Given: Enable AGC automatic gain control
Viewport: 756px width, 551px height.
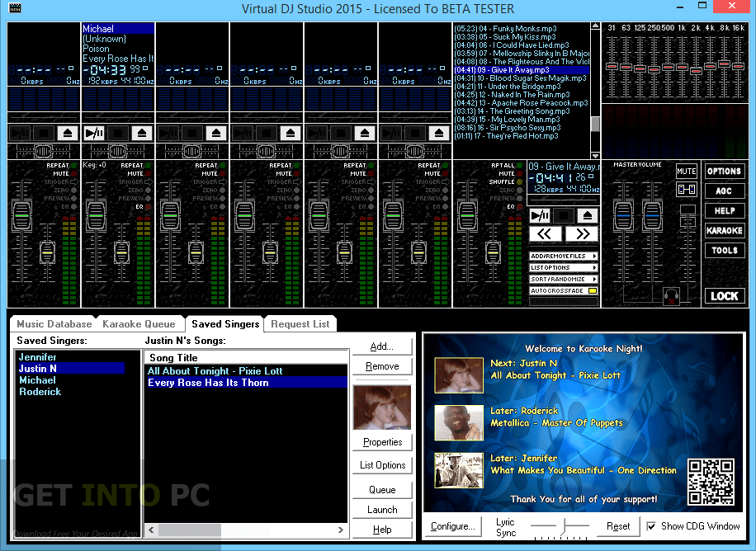Looking at the screenshot, I should (x=724, y=191).
